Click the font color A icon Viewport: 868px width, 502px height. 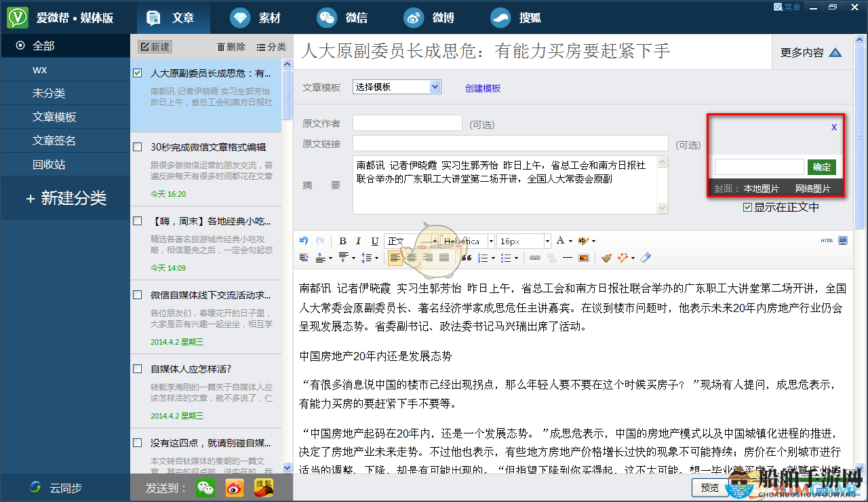click(561, 241)
